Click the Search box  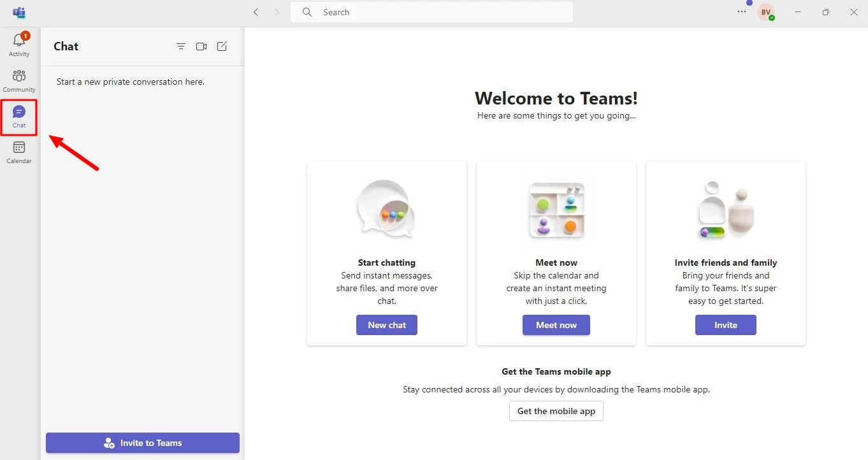coord(431,12)
